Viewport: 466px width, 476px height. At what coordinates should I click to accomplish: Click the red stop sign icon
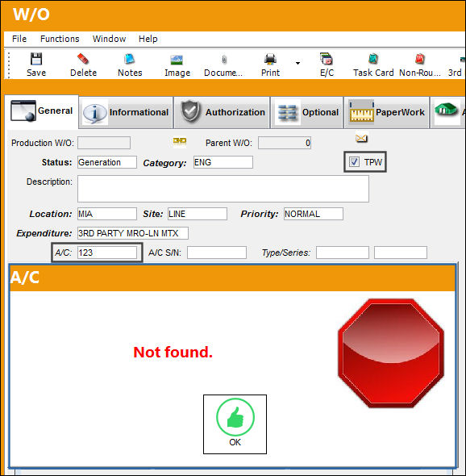tap(391, 353)
